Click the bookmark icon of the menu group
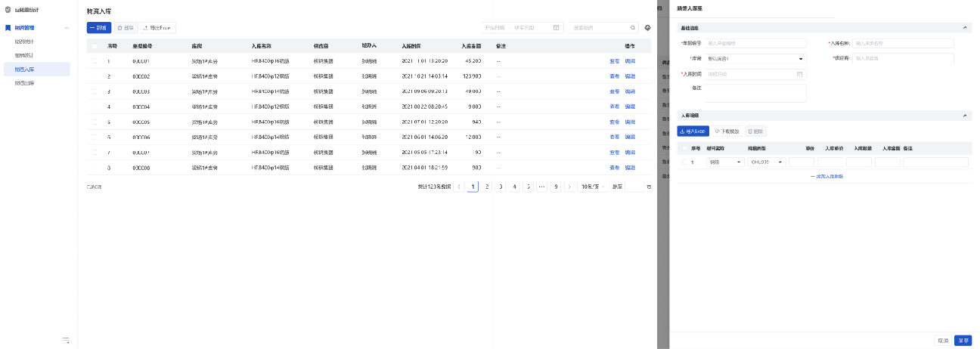980x349 pixels. (8, 28)
